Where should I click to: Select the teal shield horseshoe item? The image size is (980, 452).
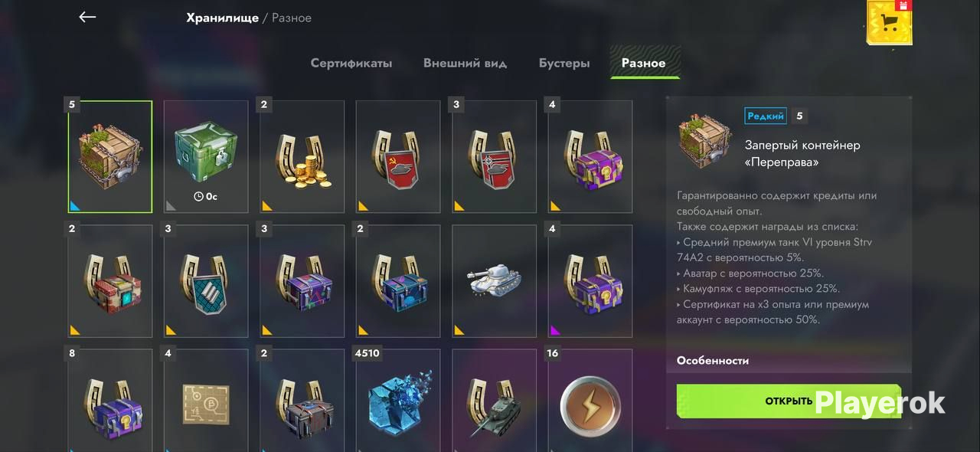206,281
